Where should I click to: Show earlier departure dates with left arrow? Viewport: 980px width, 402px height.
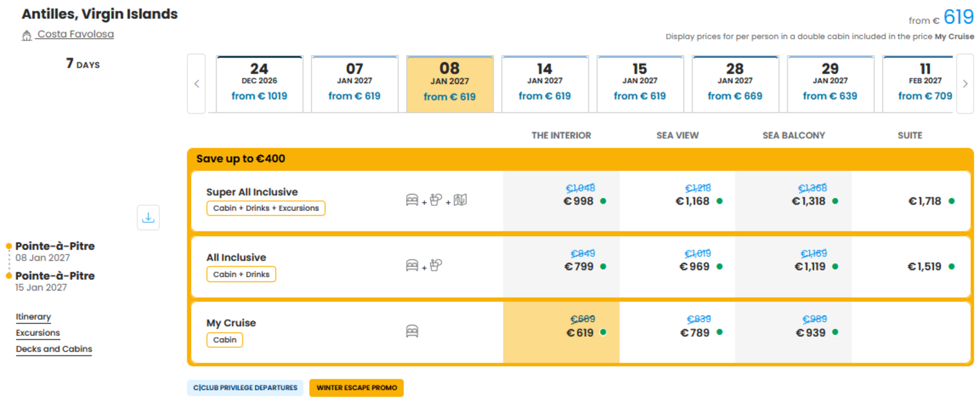click(197, 84)
